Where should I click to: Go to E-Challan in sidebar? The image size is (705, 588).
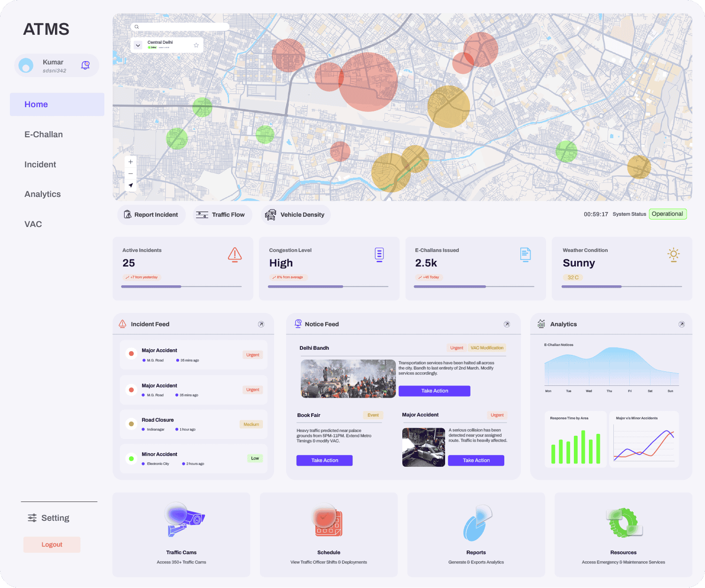(44, 134)
